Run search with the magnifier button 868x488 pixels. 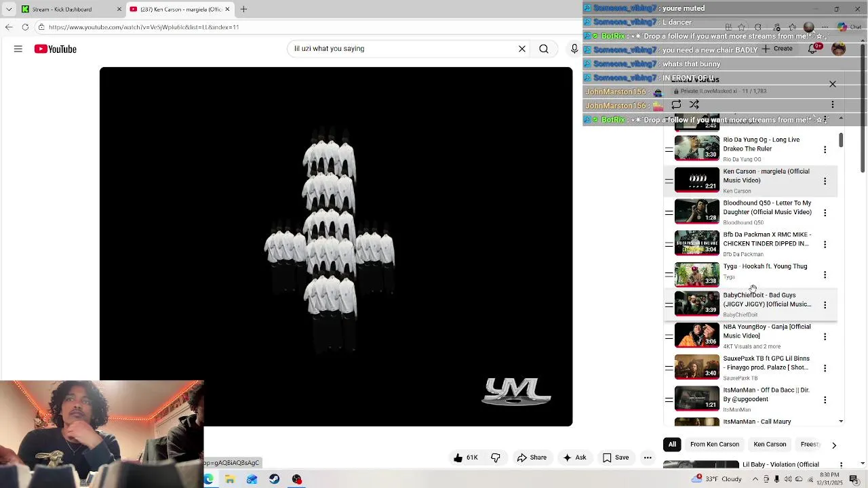tap(544, 49)
